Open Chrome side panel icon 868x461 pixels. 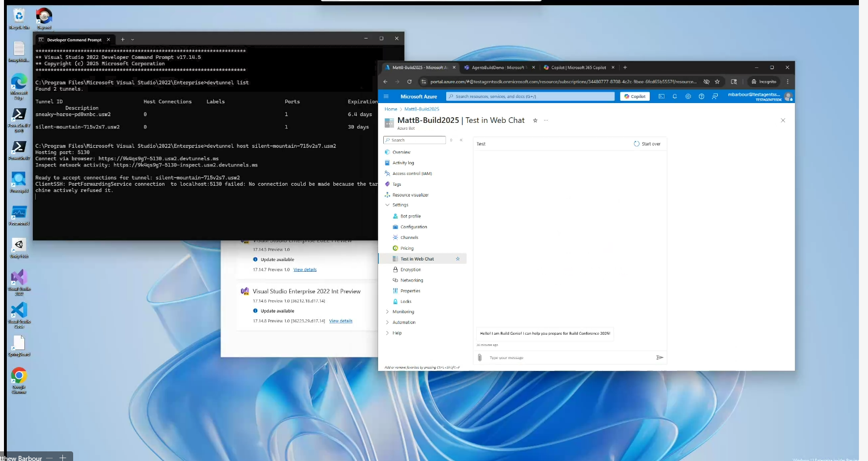click(x=734, y=82)
